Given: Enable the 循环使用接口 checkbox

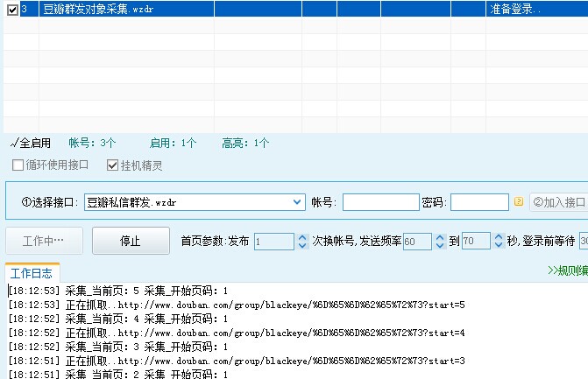Looking at the screenshot, I should point(18,165).
